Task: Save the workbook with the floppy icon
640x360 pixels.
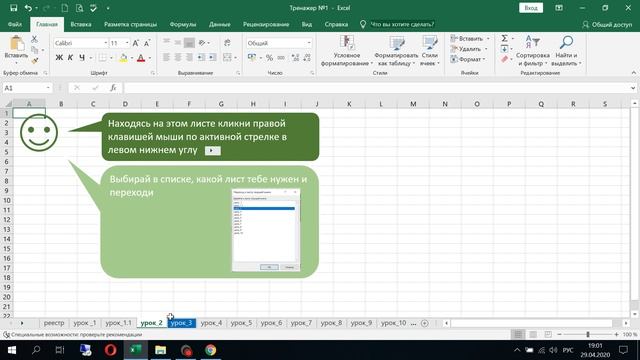Action: point(13,8)
